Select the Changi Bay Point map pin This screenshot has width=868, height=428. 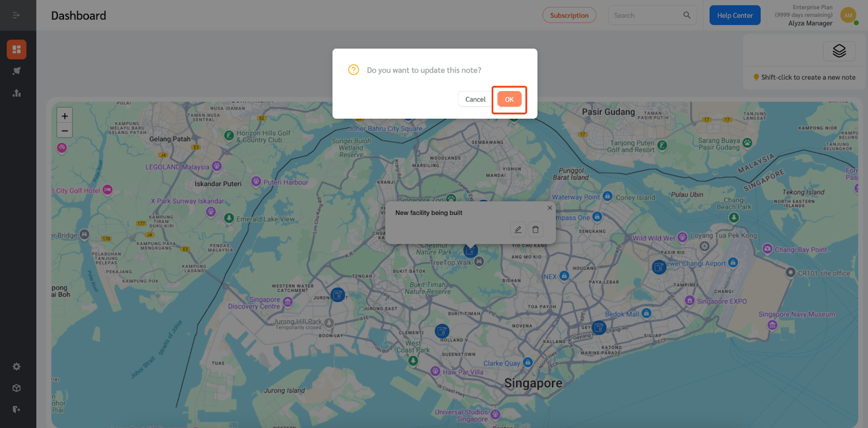[x=767, y=248]
